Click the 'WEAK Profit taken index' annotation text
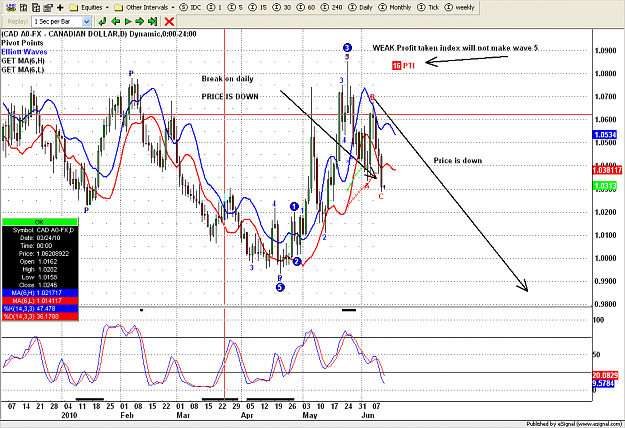Image resolution: width=625 pixels, height=428 pixels. pos(415,48)
